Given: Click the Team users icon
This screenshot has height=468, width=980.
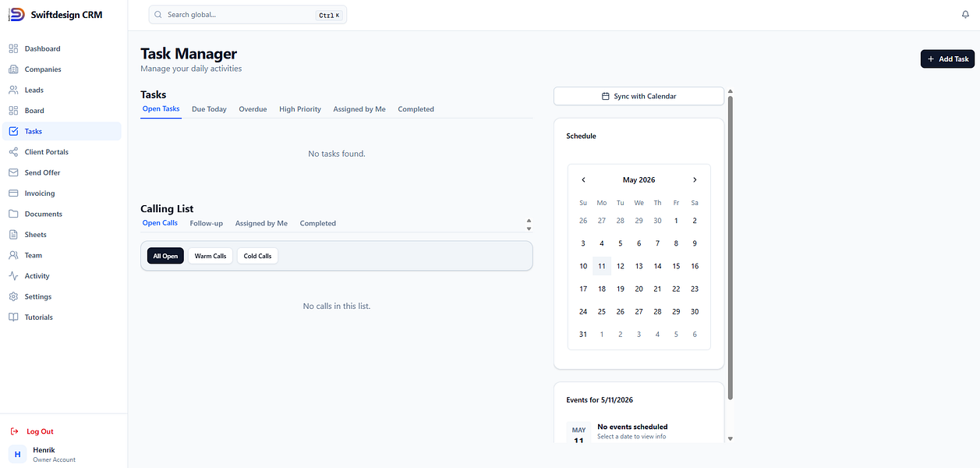Looking at the screenshot, I should (13, 255).
